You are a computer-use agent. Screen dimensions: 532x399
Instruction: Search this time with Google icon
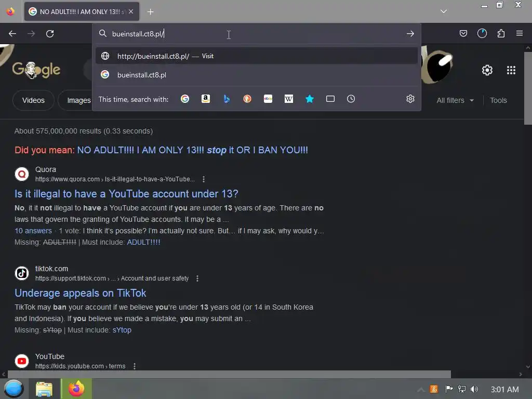tap(185, 99)
